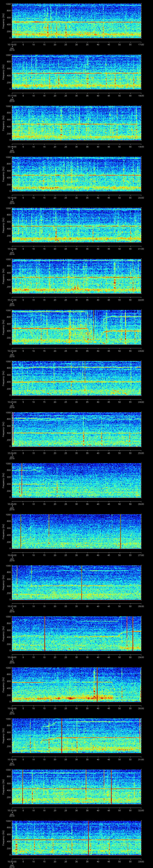Open the spectrogram panel starting at 10:27:00

[77, 583]
